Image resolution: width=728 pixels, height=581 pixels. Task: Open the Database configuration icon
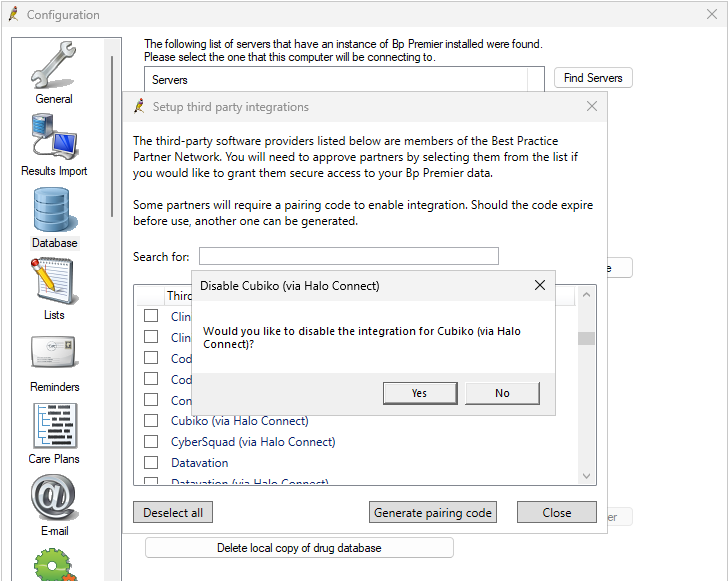pyautogui.click(x=54, y=210)
